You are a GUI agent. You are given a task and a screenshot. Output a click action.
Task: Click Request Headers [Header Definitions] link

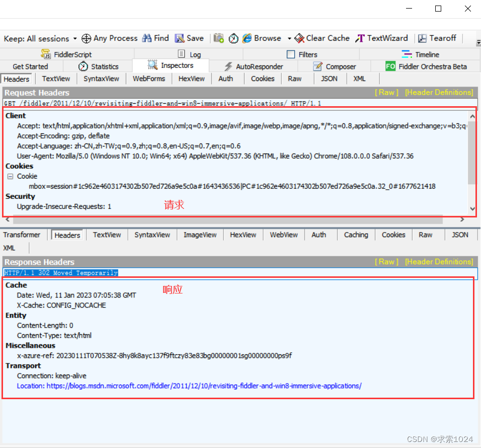[439, 92]
